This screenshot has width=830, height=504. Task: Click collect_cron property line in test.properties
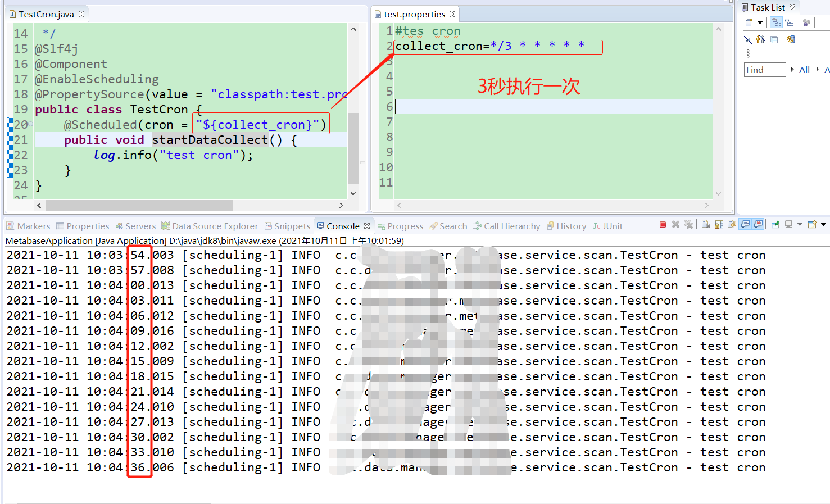489,46
